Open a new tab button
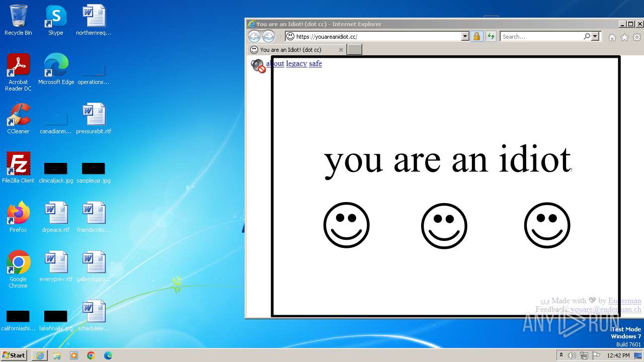 pos(355,49)
